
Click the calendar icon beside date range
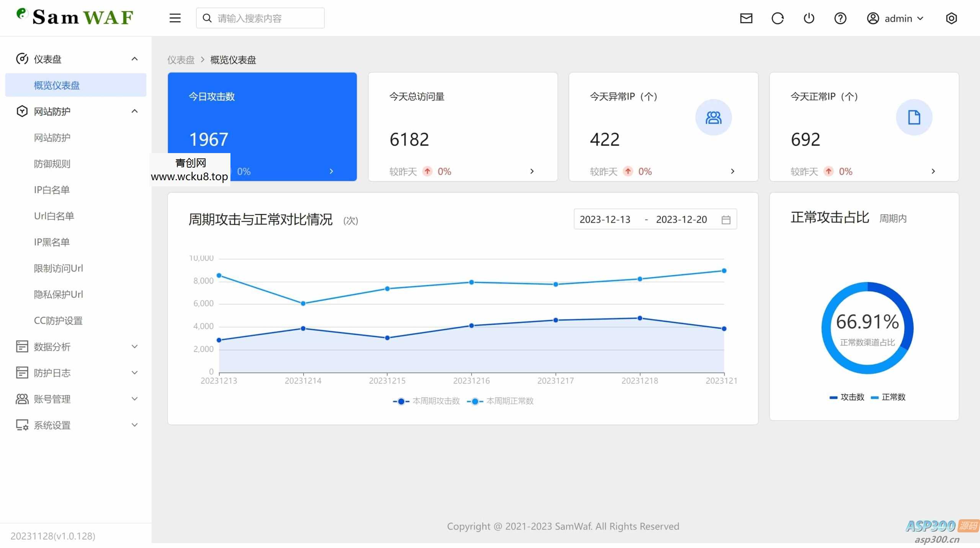(x=726, y=219)
